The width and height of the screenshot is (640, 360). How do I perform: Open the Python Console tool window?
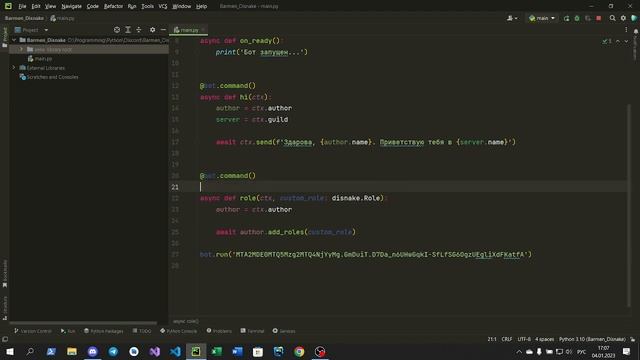click(x=178, y=331)
